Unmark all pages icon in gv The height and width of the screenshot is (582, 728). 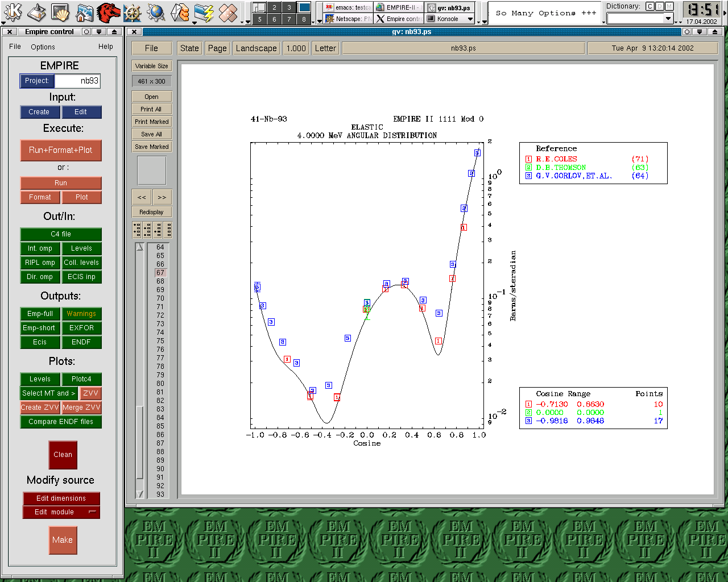[x=168, y=230]
